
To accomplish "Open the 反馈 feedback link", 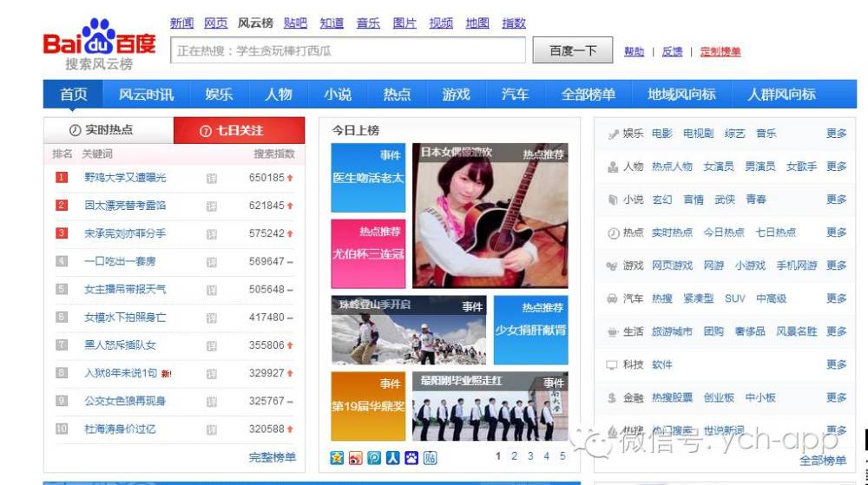I will [x=672, y=51].
